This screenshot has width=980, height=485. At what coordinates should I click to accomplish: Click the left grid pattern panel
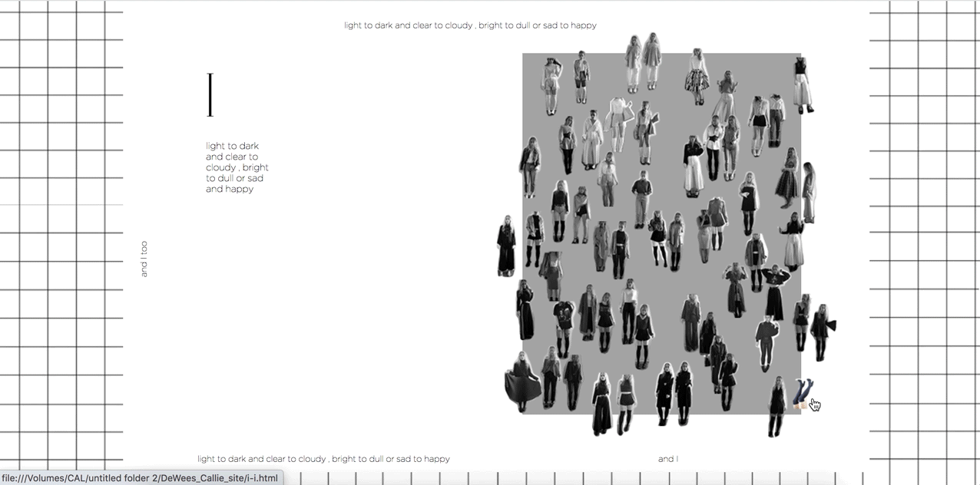pos(61,230)
